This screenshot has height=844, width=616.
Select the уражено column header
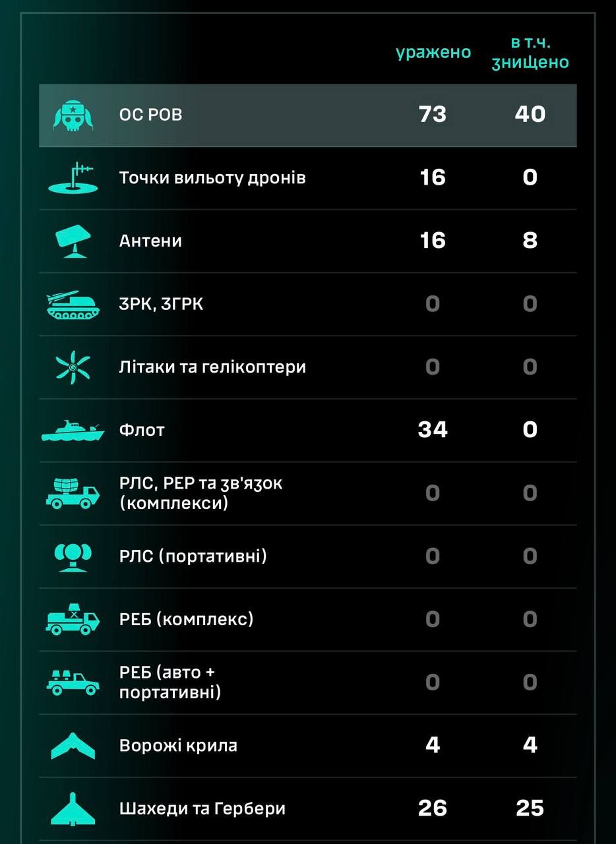(x=433, y=53)
